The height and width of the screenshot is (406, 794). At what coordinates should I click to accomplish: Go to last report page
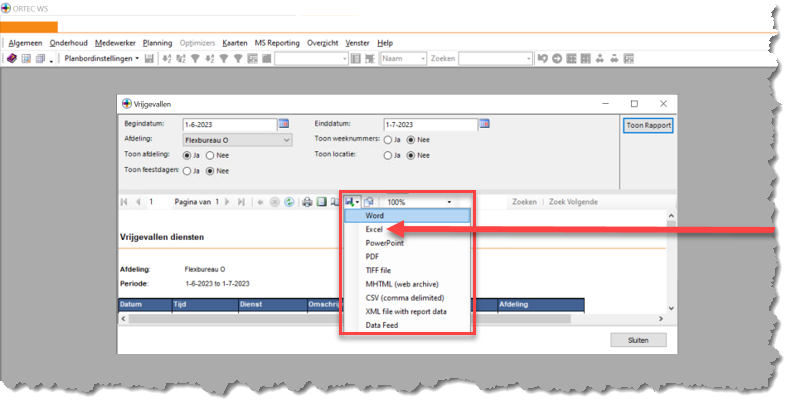241,202
